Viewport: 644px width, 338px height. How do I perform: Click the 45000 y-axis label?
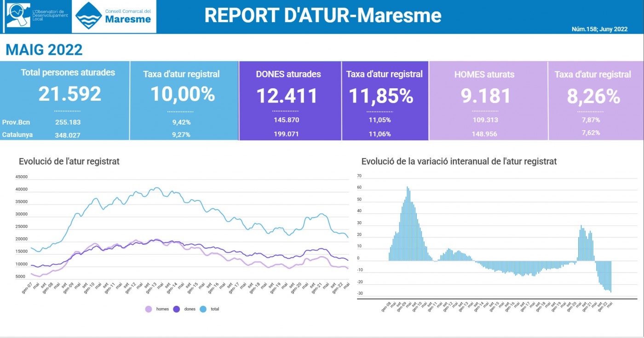[22, 177]
